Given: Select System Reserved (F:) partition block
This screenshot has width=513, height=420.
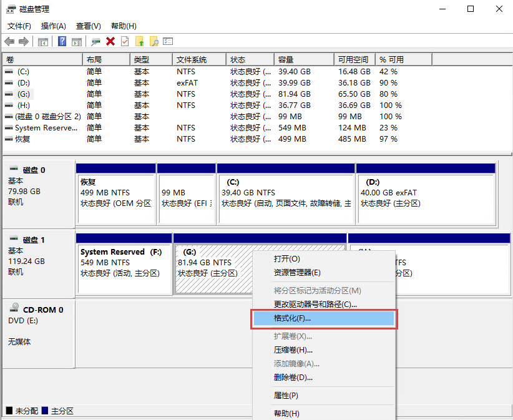Looking at the screenshot, I should tap(124, 264).
